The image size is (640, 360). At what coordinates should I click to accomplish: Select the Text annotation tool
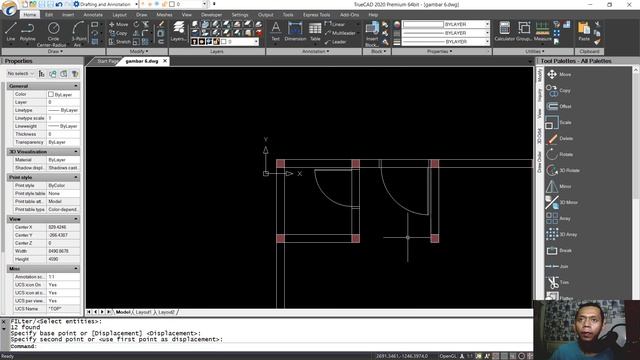pyautogui.click(x=276, y=32)
